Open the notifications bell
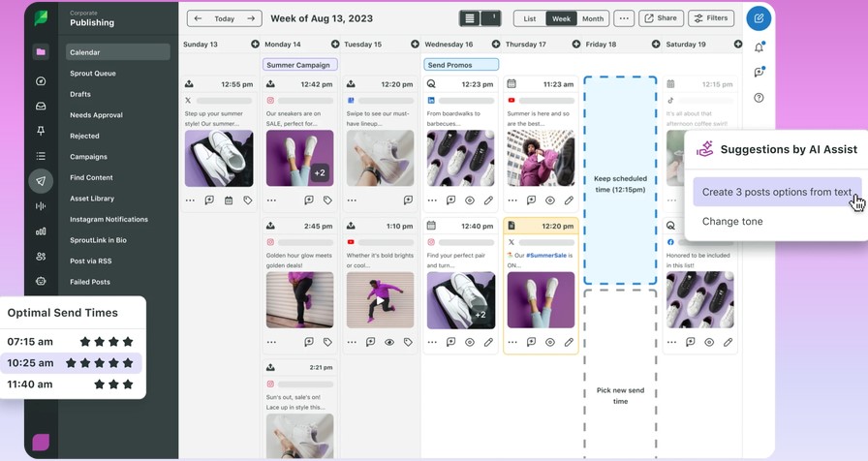 click(x=759, y=47)
